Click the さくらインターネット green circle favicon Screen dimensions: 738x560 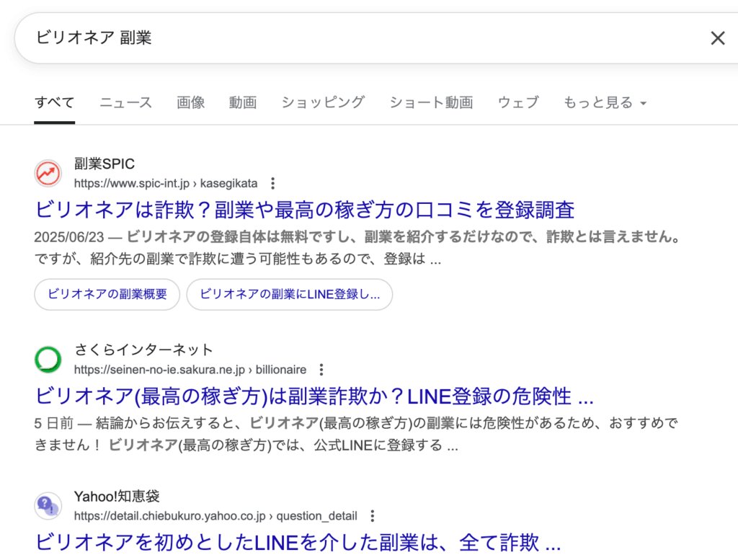(x=48, y=360)
